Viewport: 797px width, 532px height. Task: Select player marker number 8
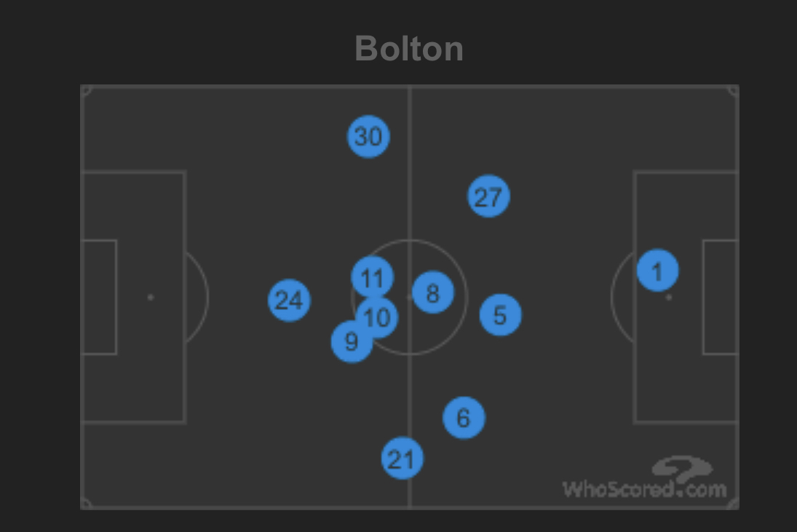pyautogui.click(x=433, y=293)
